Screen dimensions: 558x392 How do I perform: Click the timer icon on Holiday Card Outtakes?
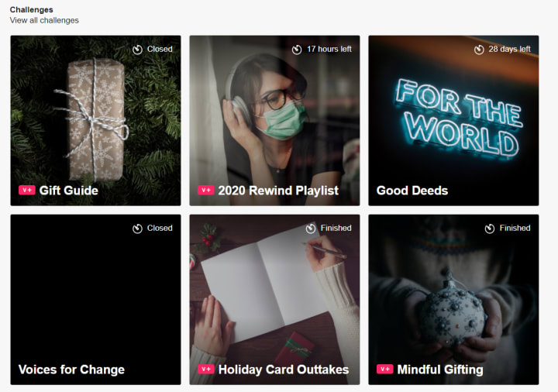tap(311, 229)
